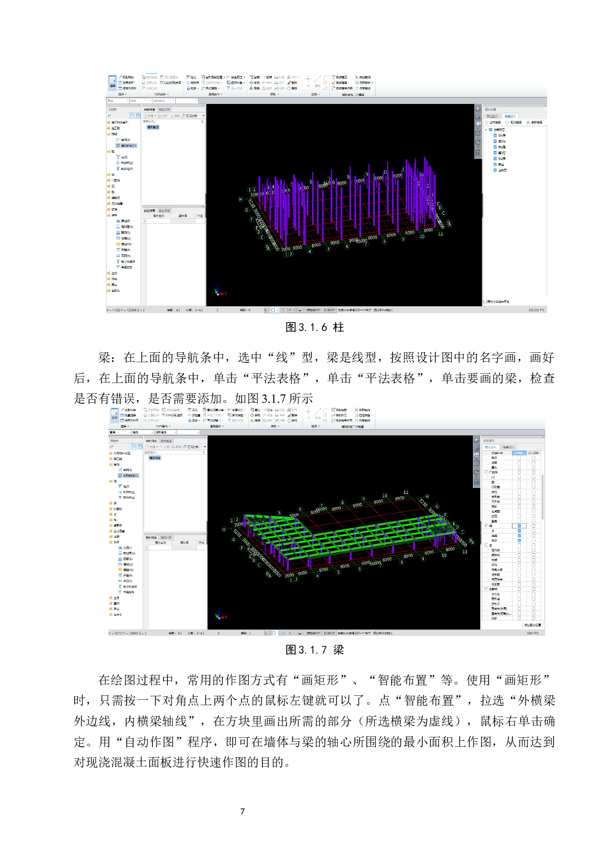Select 当前楼层 radio button in upper panel
The width and height of the screenshot is (614, 868).
pyautogui.click(x=487, y=122)
